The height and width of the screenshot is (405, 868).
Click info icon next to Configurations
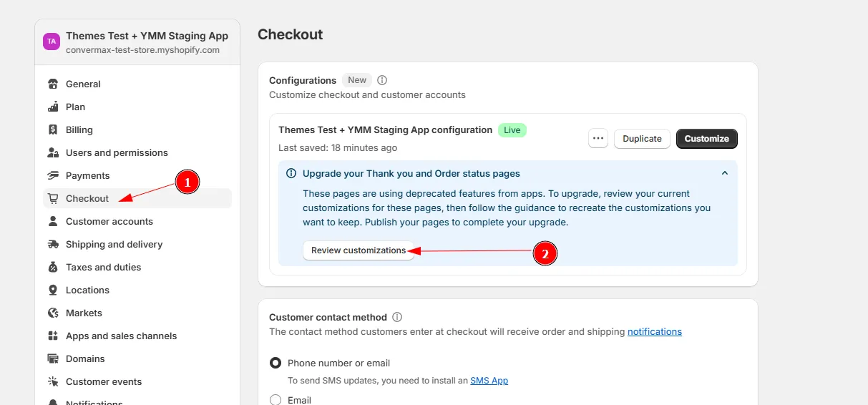click(382, 81)
